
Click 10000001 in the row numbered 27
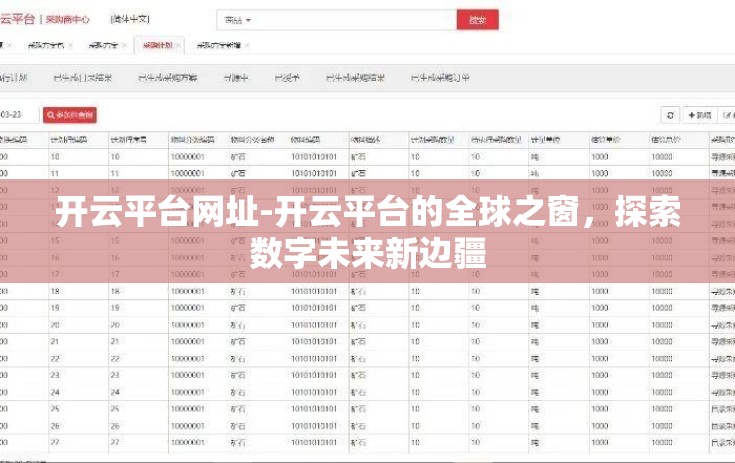click(x=188, y=442)
